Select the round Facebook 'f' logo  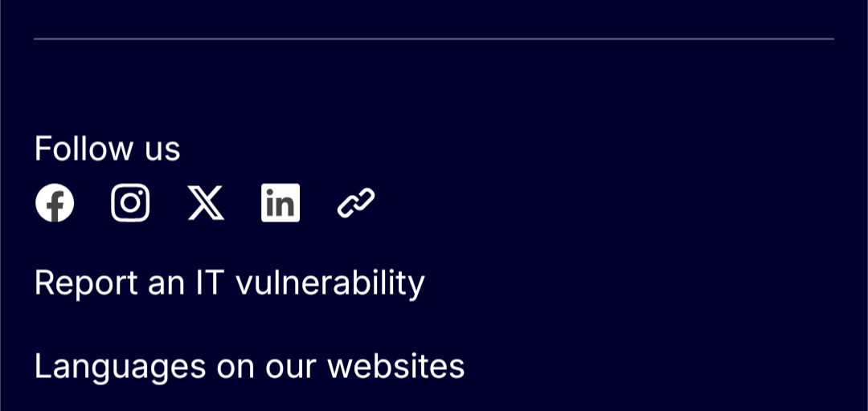55,203
